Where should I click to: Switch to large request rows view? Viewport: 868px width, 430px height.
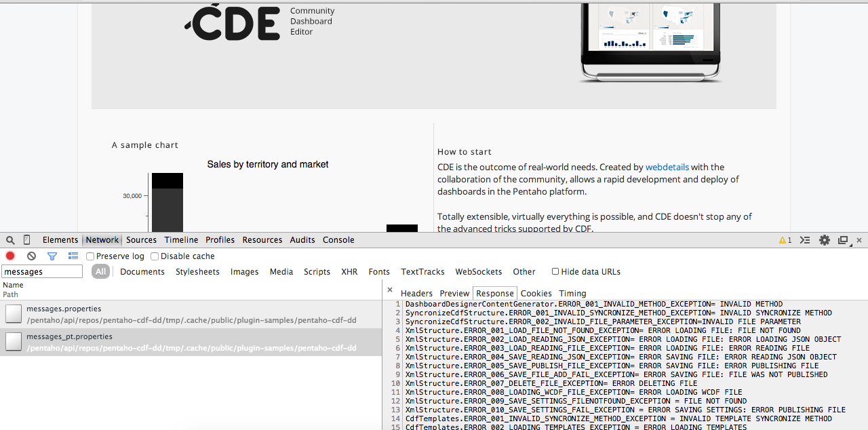click(73, 256)
